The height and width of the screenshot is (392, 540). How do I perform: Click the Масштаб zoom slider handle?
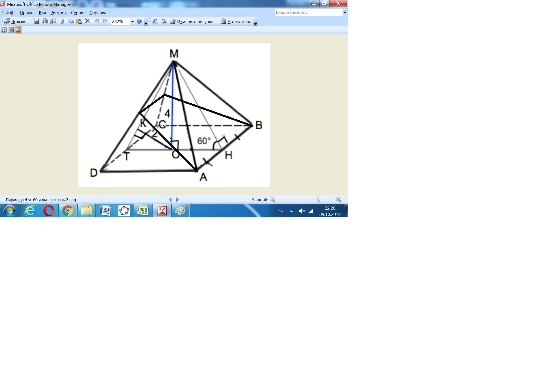[319, 199]
